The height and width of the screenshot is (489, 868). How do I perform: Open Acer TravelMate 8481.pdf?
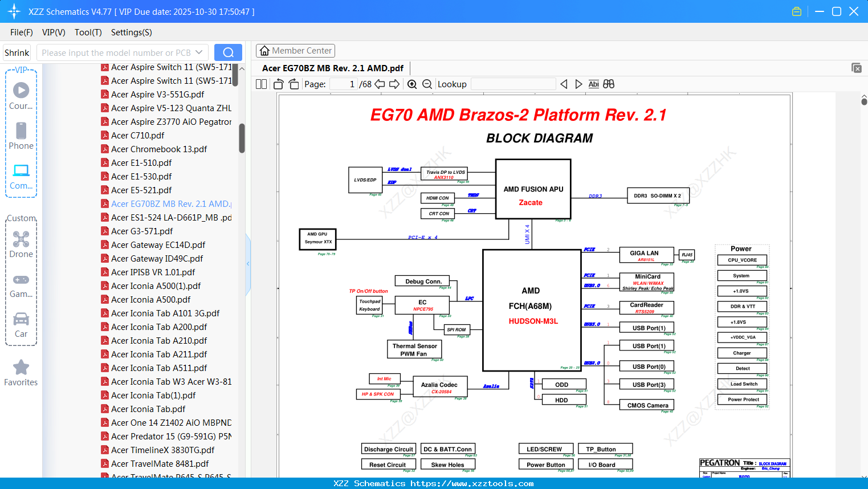click(160, 464)
